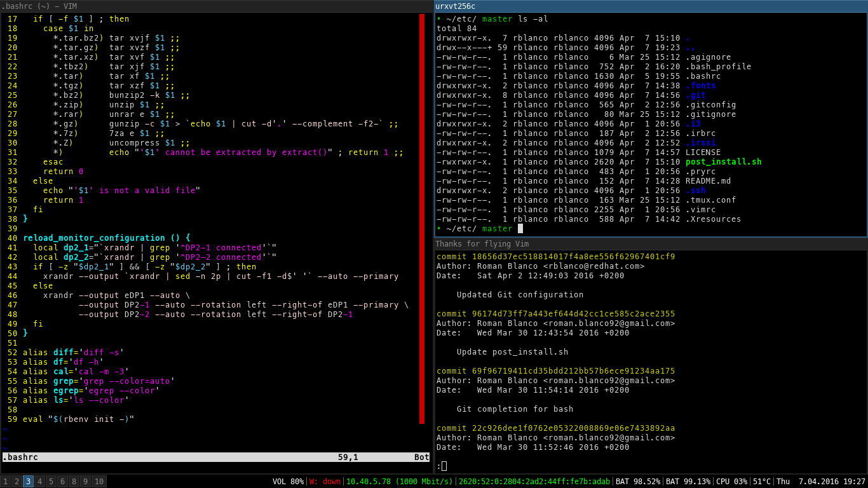Click line number 17 in Vim
The height and width of the screenshot is (488, 868).
(x=13, y=19)
